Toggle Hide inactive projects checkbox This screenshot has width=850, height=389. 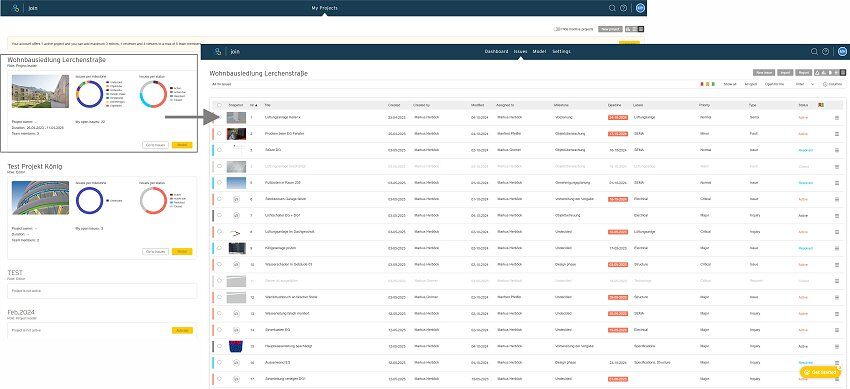556,29
